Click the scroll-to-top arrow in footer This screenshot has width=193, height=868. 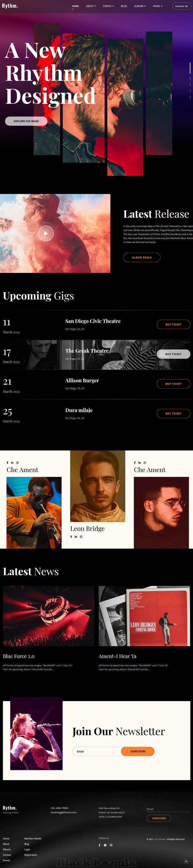point(186,861)
